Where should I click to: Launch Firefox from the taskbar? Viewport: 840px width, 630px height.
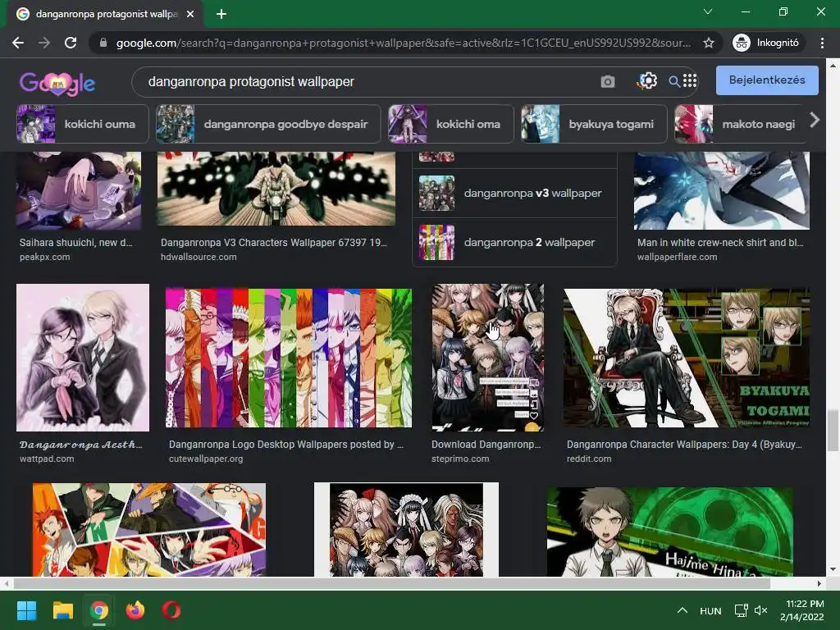135,610
